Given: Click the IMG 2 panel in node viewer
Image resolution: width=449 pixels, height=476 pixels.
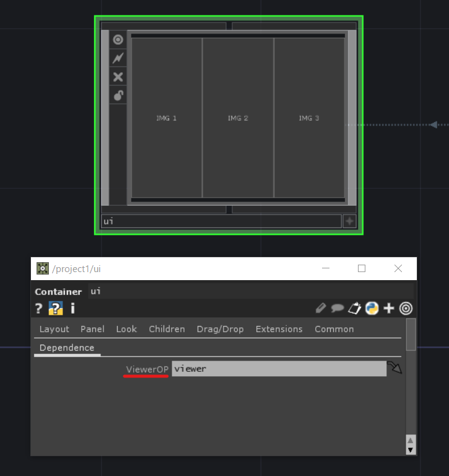Looking at the screenshot, I should 238,118.
